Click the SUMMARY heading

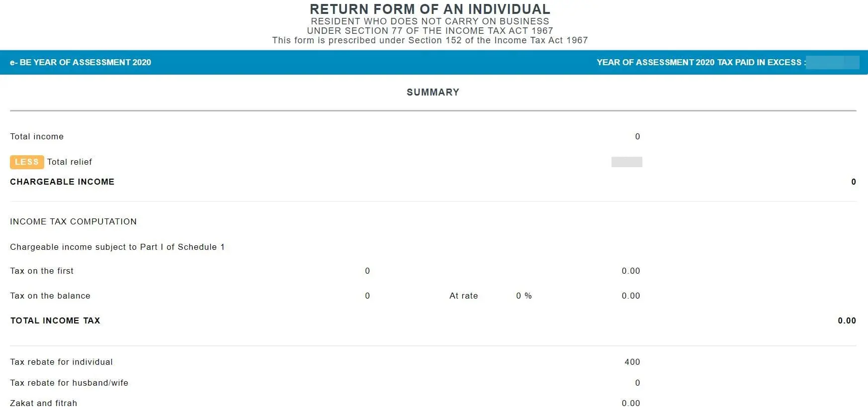[x=433, y=93]
